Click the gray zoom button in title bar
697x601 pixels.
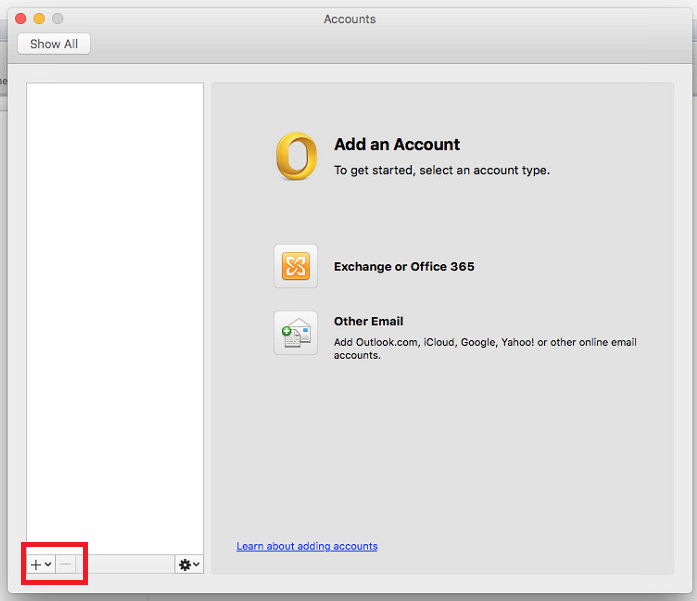(58, 19)
